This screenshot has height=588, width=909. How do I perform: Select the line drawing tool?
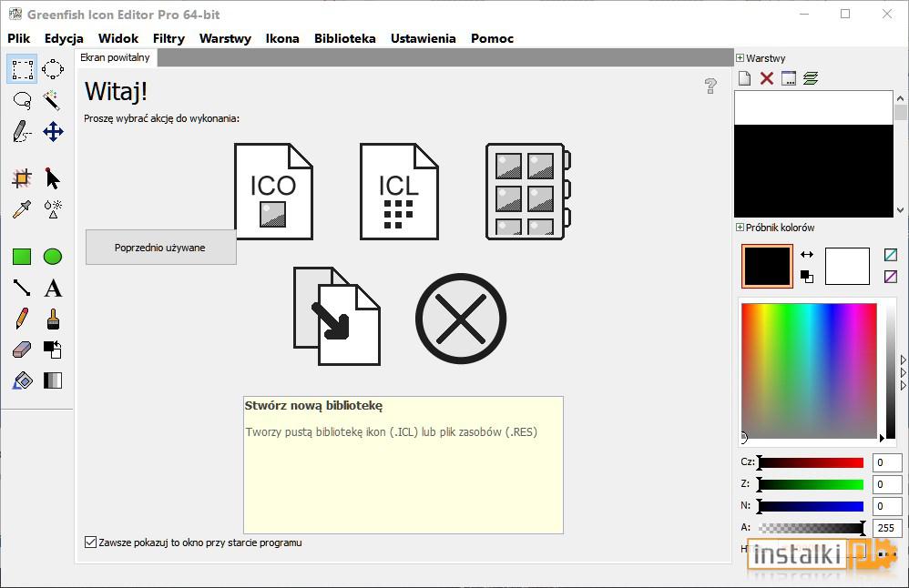click(22, 288)
